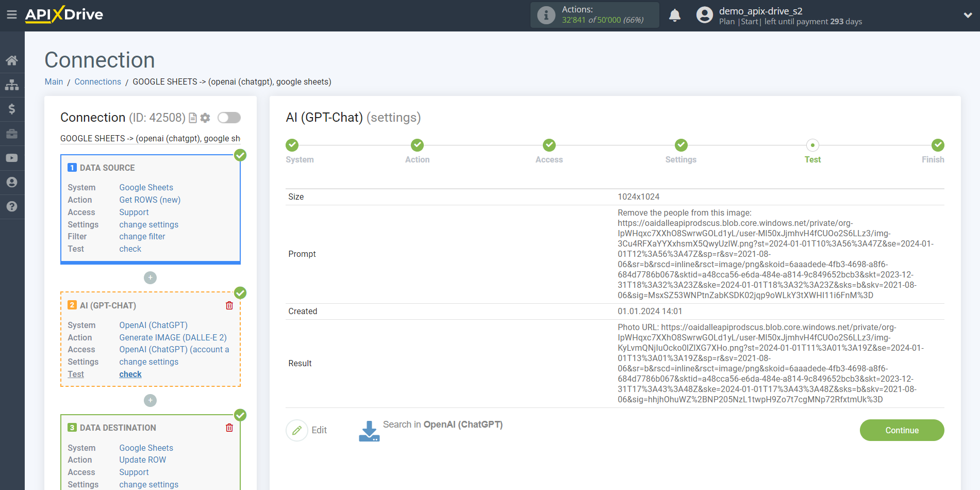Open the briefcase sidebar icon
The image size is (980, 490).
coord(12,134)
